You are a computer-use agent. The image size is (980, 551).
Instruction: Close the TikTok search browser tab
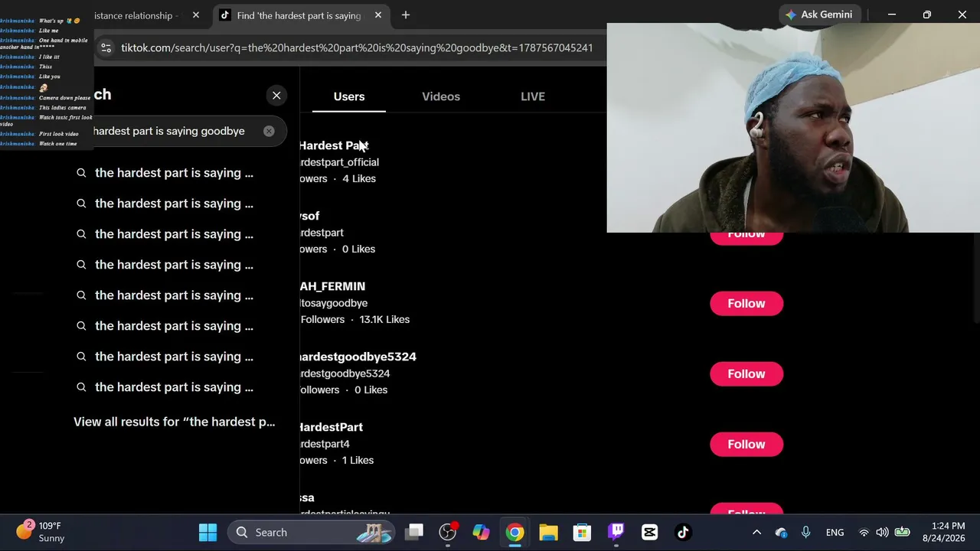(x=378, y=15)
